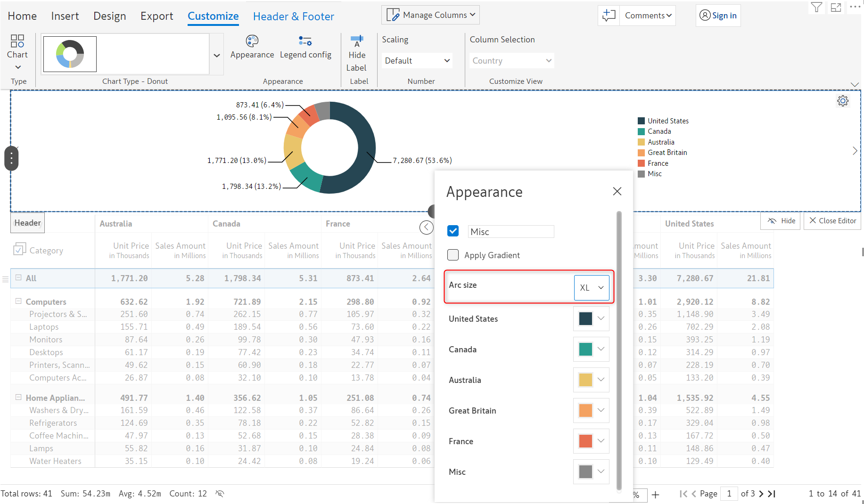Screen dimensions: 864x504
Task: Click the filter funnel icon
Action: coord(816,7)
